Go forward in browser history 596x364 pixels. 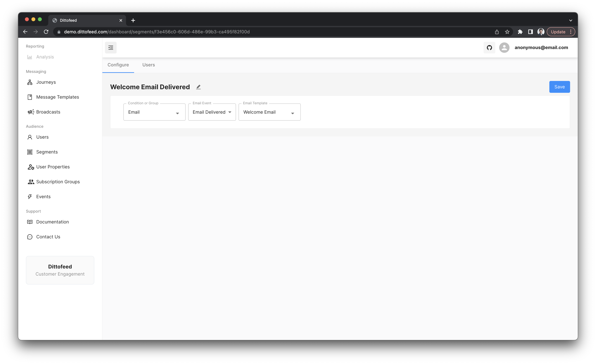click(x=36, y=32)
